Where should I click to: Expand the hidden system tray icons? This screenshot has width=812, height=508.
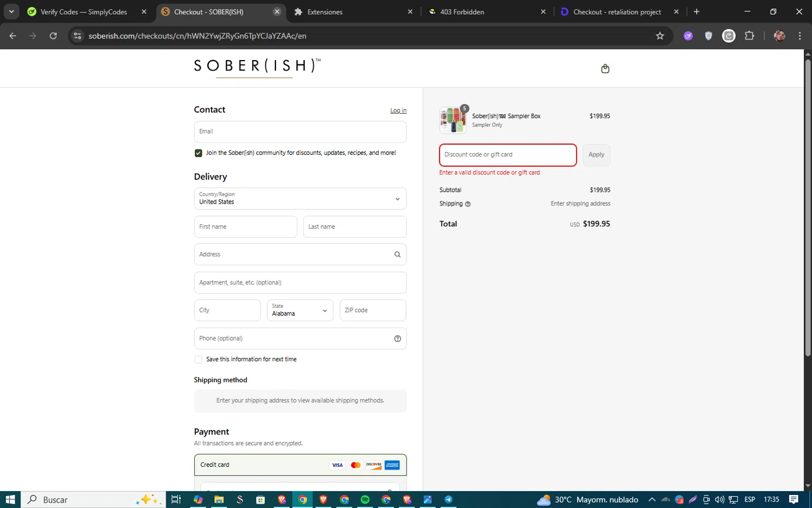652,499
